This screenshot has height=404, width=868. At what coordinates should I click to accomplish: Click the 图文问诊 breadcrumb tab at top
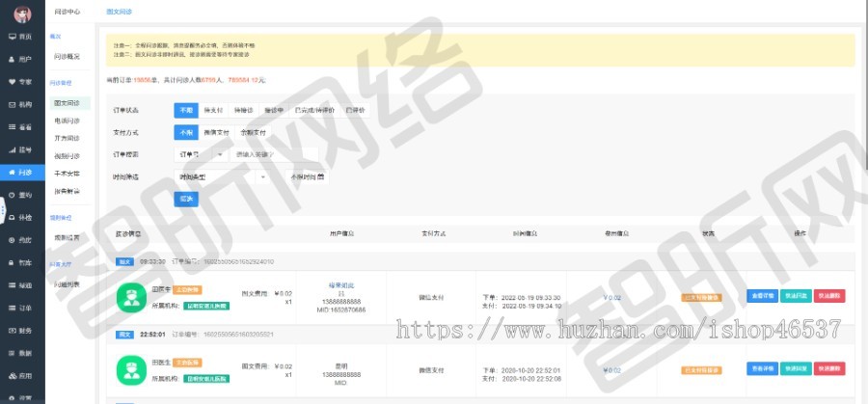tap(119, 12)
